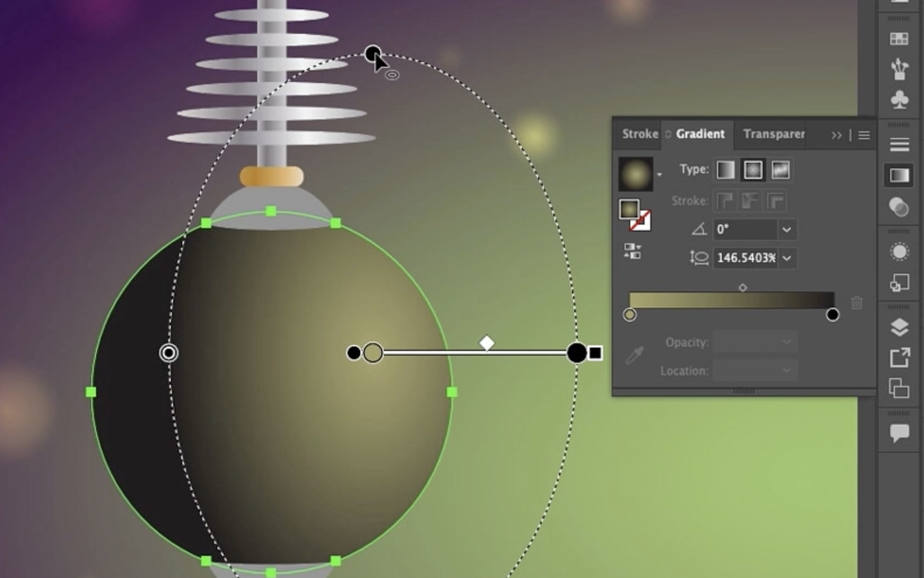This screenshot has width=924, height=578.
Task: Click the annotator midpoint diamond on canvas
Action: 487,343
